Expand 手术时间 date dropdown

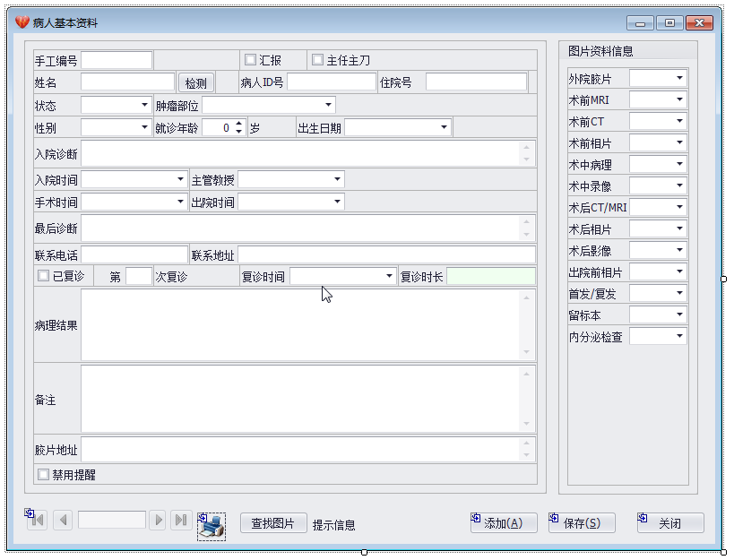[x=180, y=202]
